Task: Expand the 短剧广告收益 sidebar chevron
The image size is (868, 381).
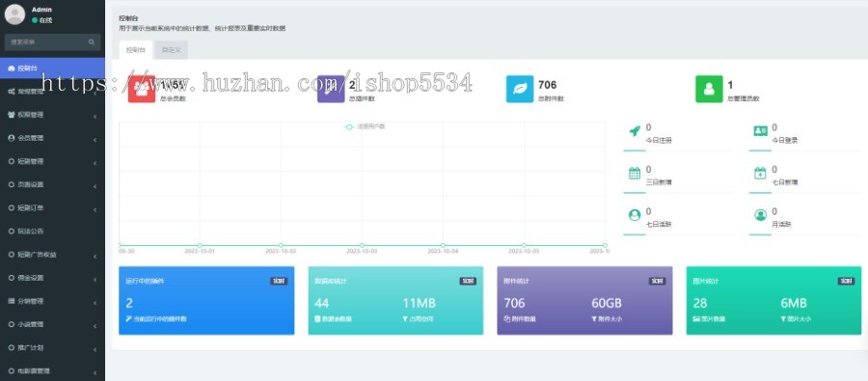Action: [95, 256]
